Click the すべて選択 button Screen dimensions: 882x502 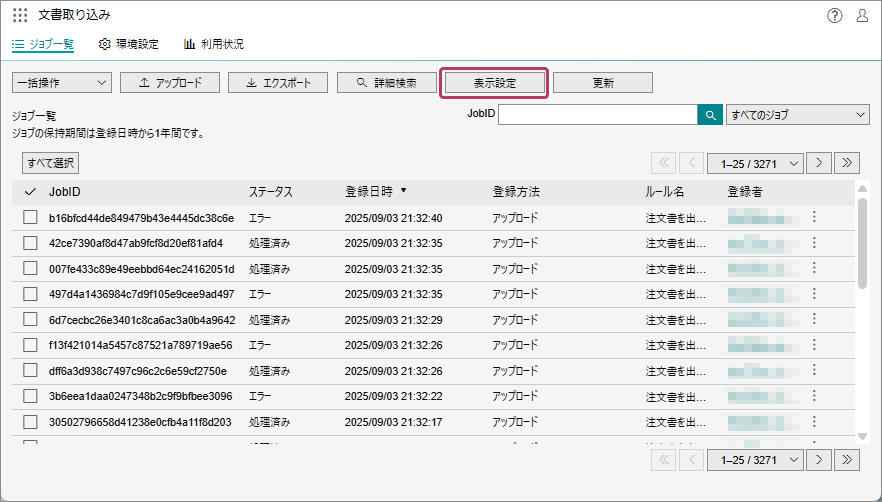[51, 163]
